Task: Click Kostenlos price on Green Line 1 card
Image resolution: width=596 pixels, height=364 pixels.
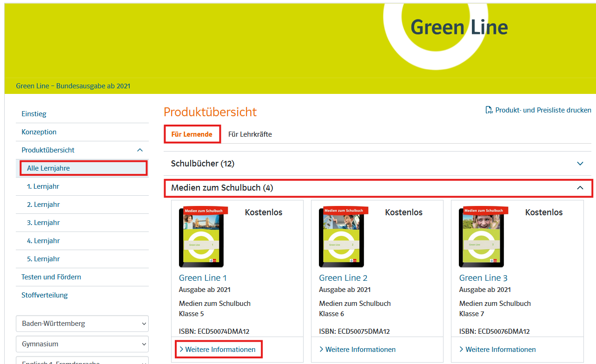Action: tap(264, 212)
